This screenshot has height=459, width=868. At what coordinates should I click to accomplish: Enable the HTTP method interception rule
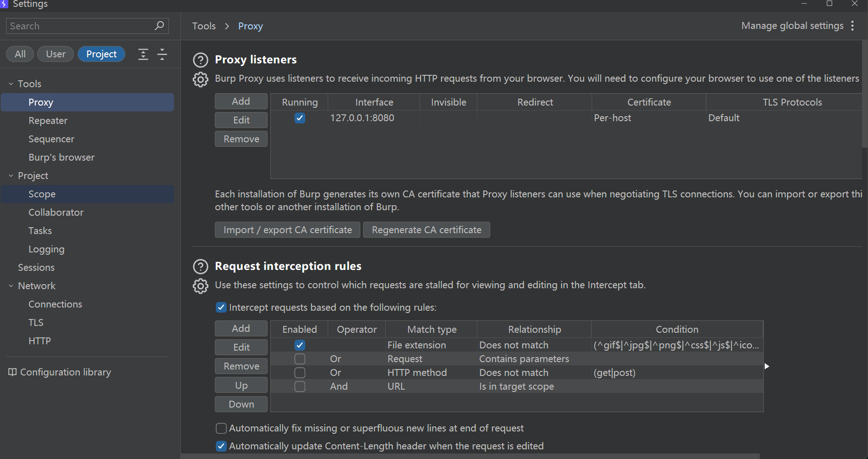point(300,373)
